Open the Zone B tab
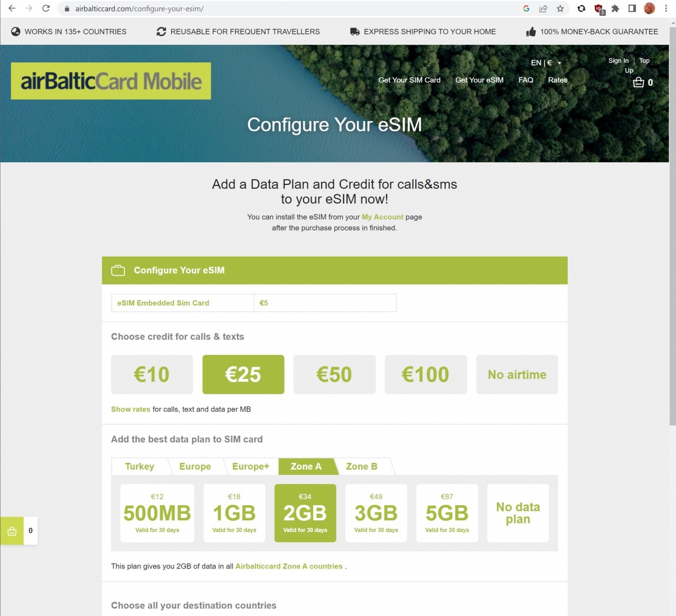The width and height of the screenshot is (676, 616). pos(362,466)
